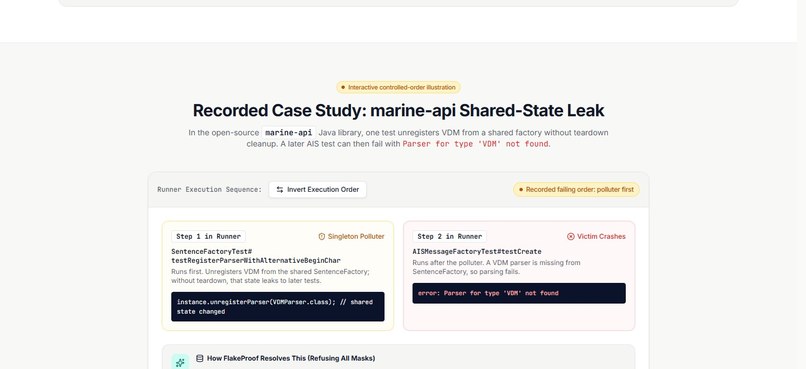
Task: Click red Parser for type 'VDM' not found text
Action: coord(475,144)
